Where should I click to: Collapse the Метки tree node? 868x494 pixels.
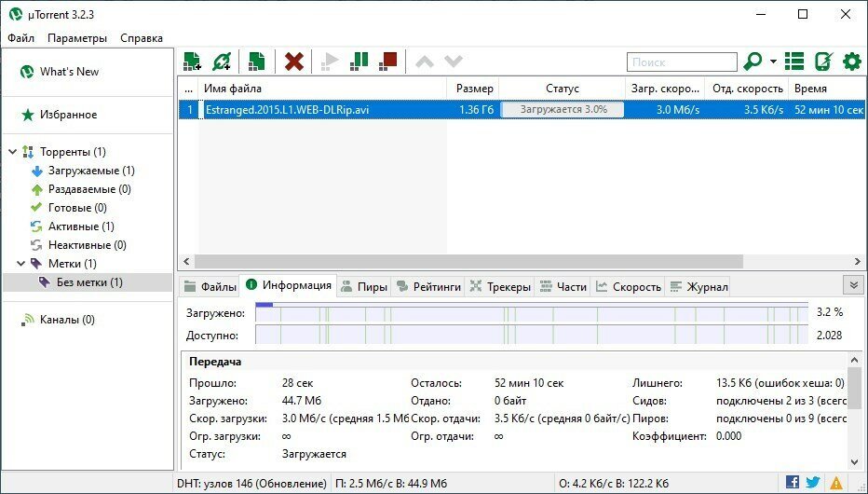[21, 263]
